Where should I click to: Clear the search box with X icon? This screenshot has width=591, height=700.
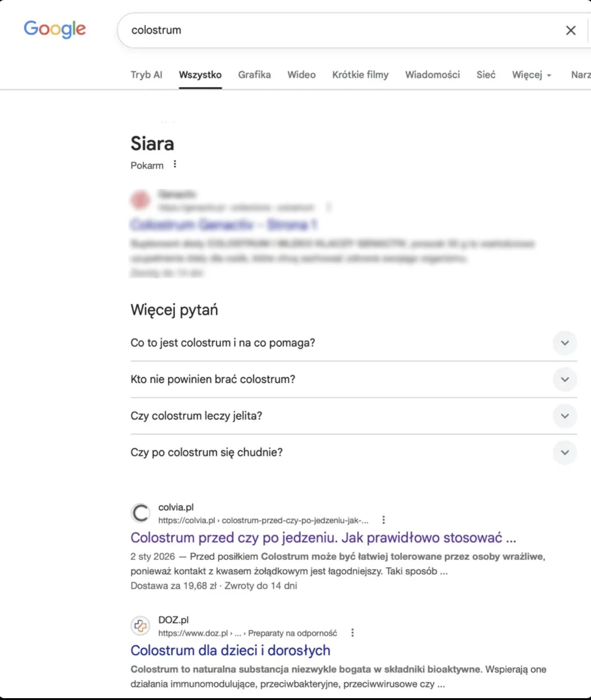[x=570, y=30]
